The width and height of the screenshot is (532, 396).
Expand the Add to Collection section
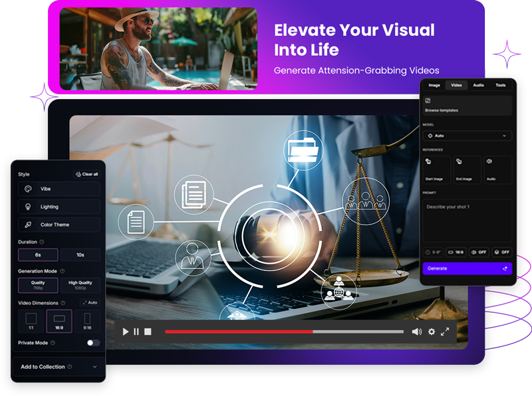click(59, 367)
